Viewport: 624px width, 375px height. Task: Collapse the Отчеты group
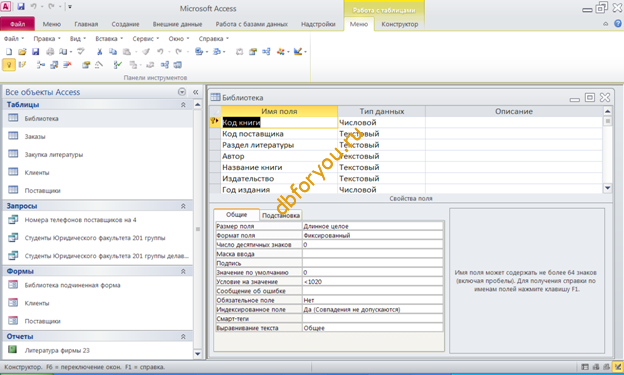click(x=183, y=336)
